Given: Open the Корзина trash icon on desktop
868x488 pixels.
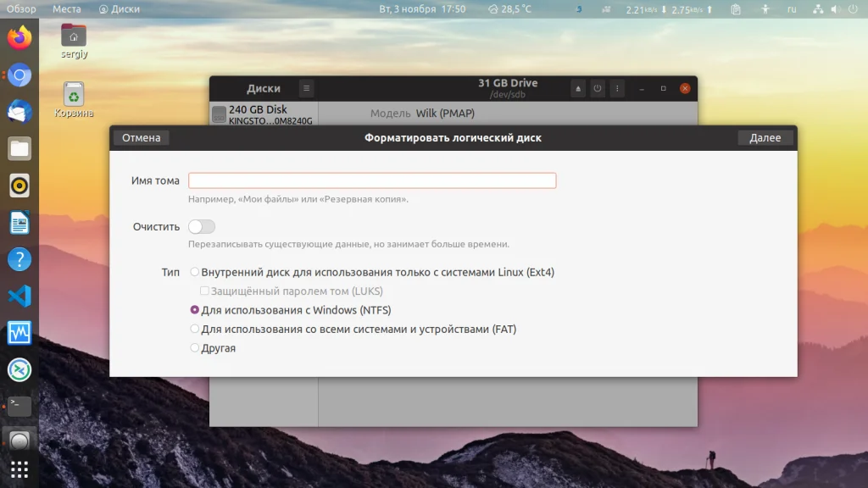Looking at the screenshot, I should (74, 100).
